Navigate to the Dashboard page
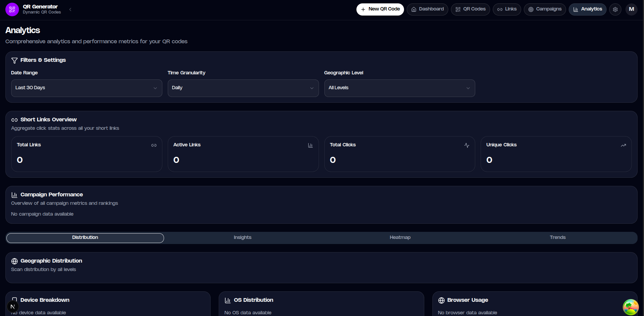The width and height of the screenshot is (644, 316). coord(427,9)
